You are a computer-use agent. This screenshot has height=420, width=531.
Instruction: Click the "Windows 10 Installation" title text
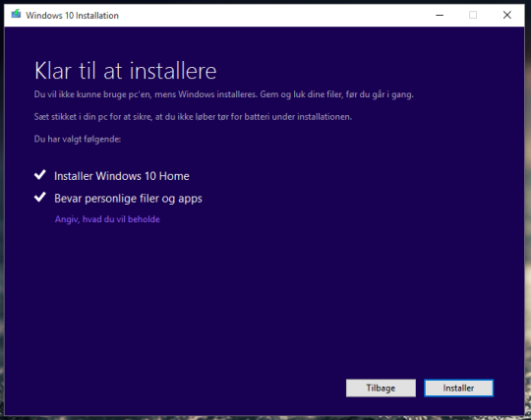[x=72, y=16]
